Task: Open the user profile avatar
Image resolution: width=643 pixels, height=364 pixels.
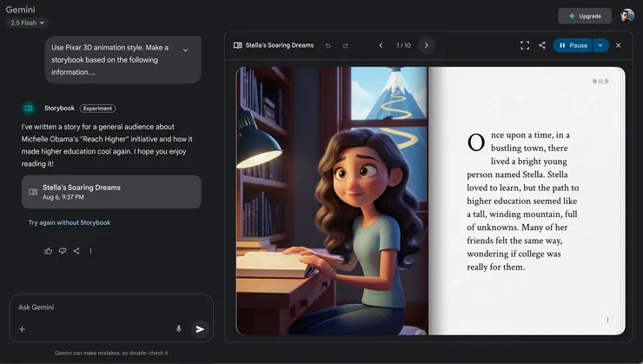Action: [x=627, y=16]
